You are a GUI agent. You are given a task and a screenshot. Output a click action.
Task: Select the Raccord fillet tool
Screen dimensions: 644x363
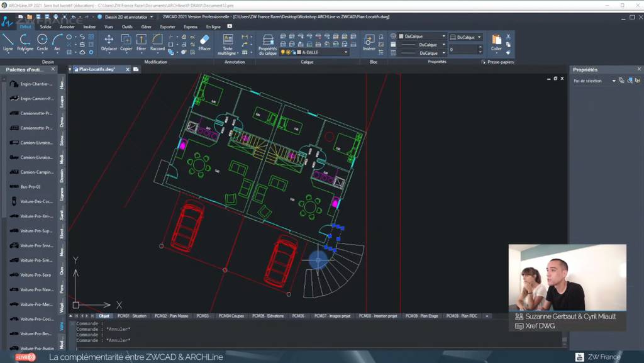(157, 42)
